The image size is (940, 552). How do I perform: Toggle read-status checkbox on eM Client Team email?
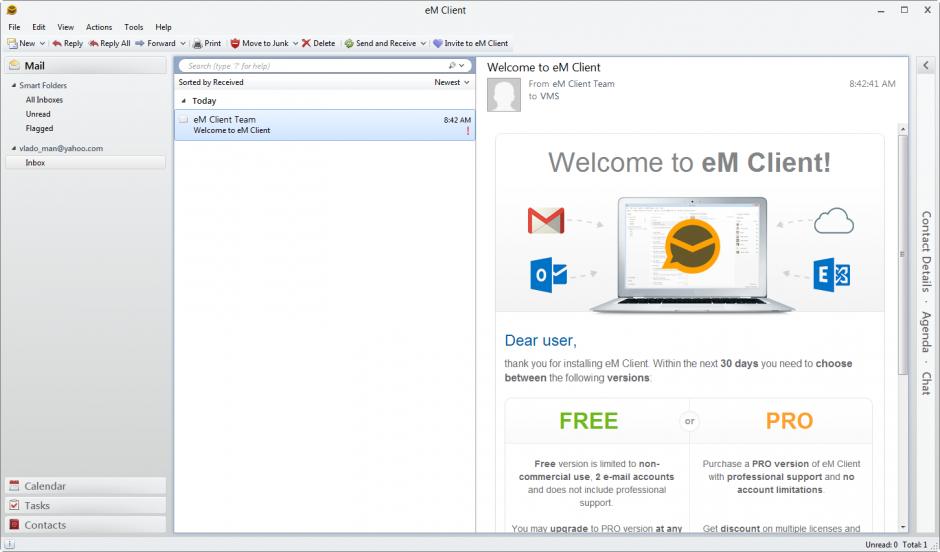(x=183, y=119)
